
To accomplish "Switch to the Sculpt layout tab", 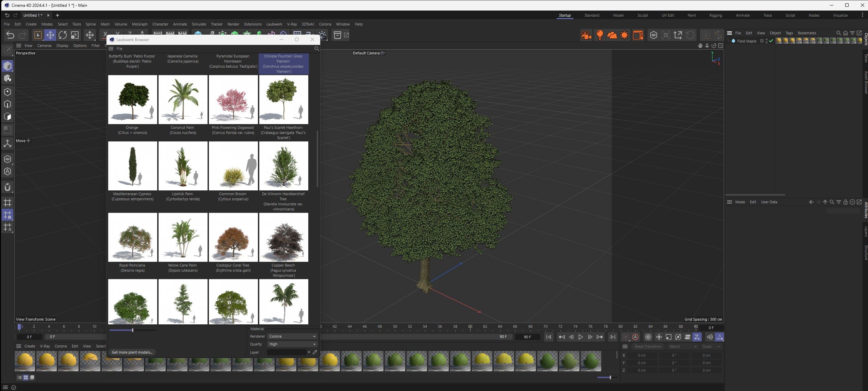I will click(642, 15).
